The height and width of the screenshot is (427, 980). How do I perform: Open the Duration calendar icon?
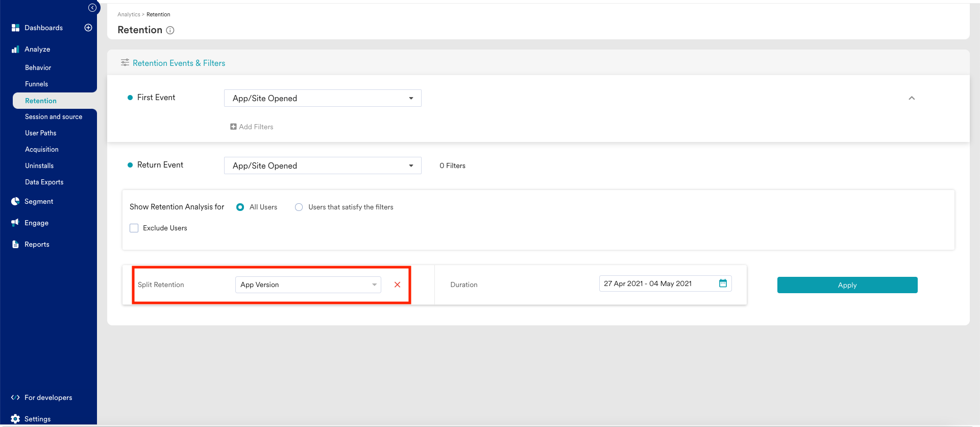click(723, 283)
